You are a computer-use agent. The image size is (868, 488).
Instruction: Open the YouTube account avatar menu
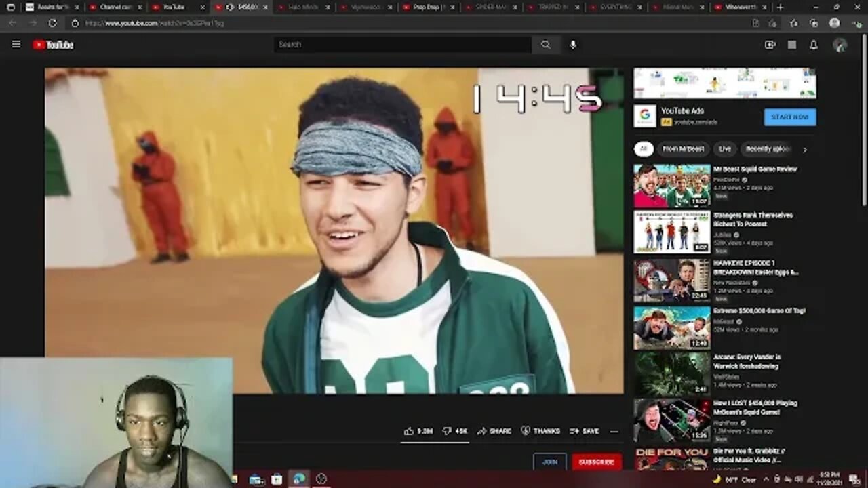pyautogui.click(x=840, y=45)
